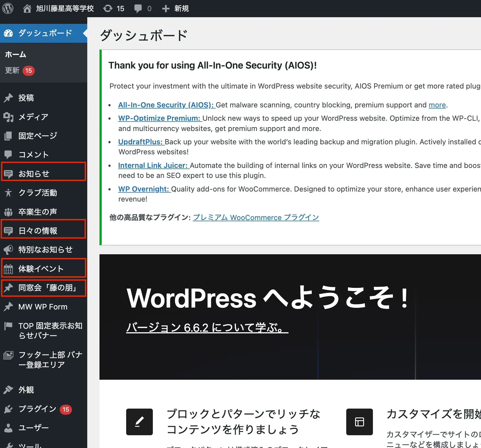Click the 'more' link in AIOS line
This screenshot has width=481, height=448.
click(437, 105)
